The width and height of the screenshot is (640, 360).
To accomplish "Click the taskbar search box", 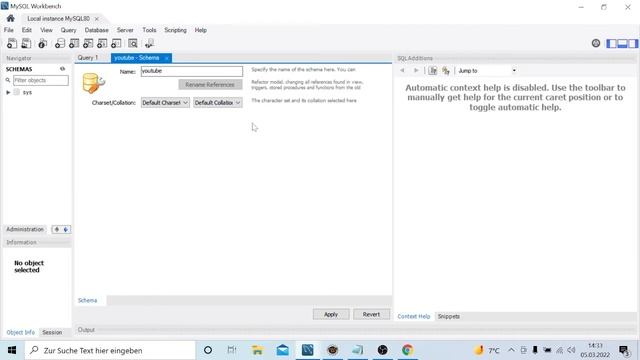I will click(110, 350).
